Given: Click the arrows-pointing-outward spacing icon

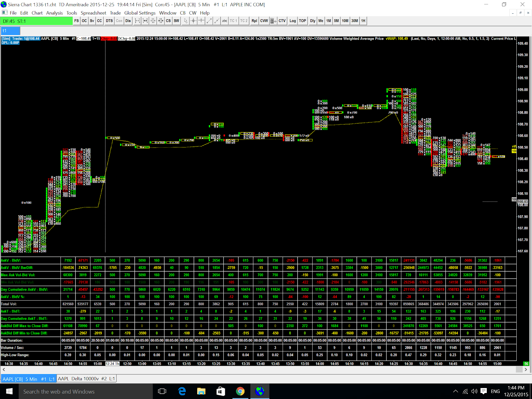Looking at the screenshot, I should [x=161, y=21].
